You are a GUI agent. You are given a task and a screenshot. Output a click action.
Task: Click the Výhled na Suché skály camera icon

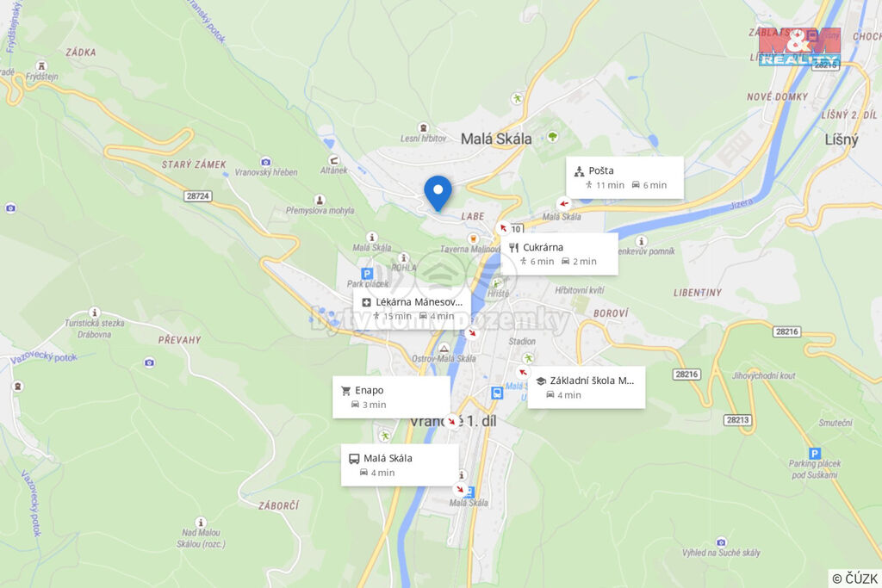coord(721,542)
